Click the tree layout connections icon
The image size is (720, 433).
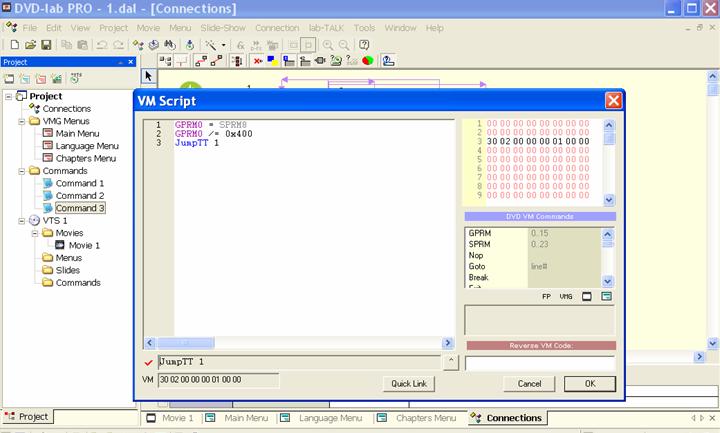click(165, 61)
